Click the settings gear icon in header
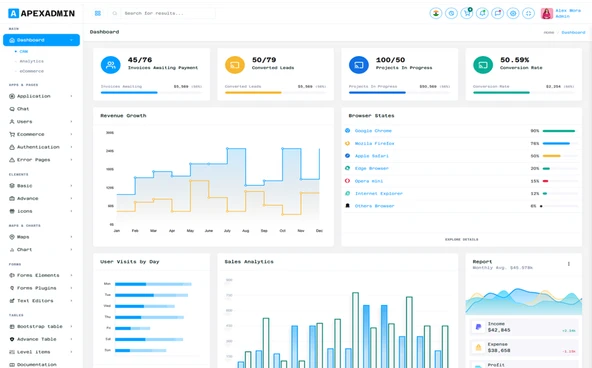The image size is (592, 368). pos(513,13)
